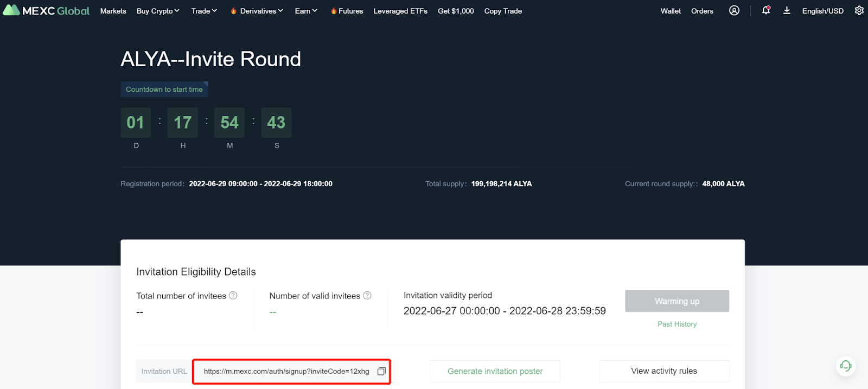Click the Total supply value 199,198,214 ALYA
Image resolution: width=868 pixels, height=389 pixels.
tap(501, 184)
